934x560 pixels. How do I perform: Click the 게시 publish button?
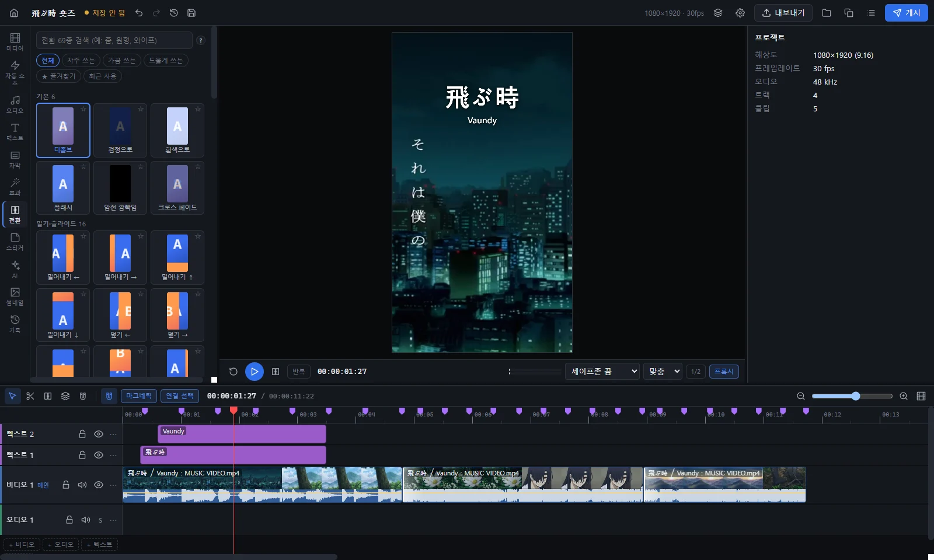[907, 13]
